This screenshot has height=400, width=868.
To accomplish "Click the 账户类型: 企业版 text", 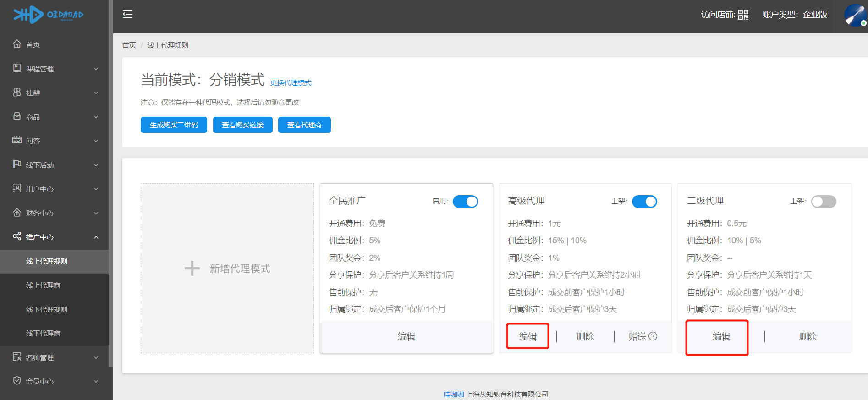I will coord(795,15).
